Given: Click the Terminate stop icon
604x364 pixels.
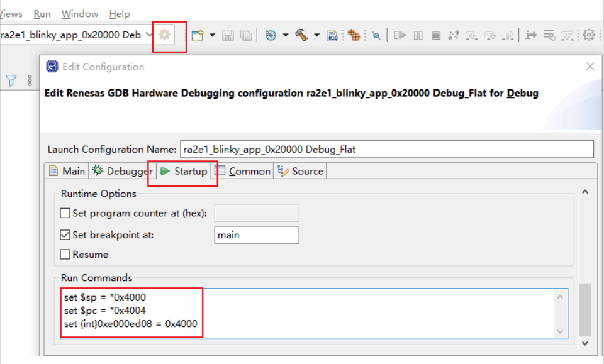Looking at the screenshot, I should point(436,36).
